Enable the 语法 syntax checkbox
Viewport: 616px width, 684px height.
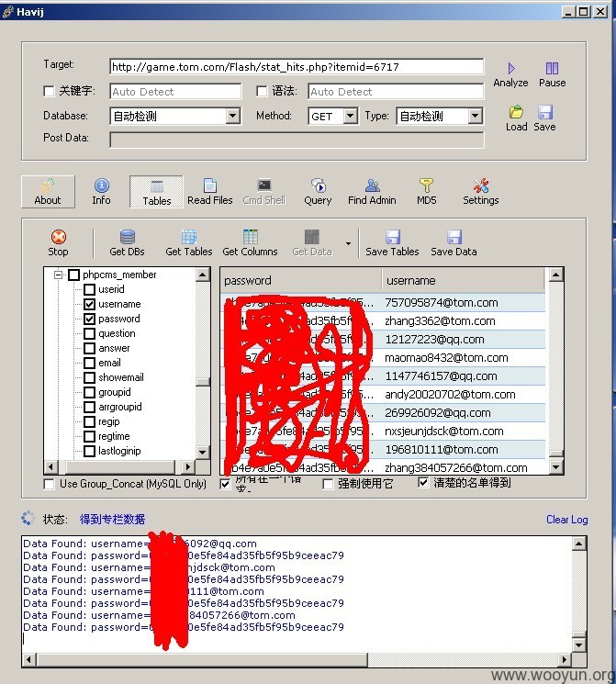coord(262,91)
